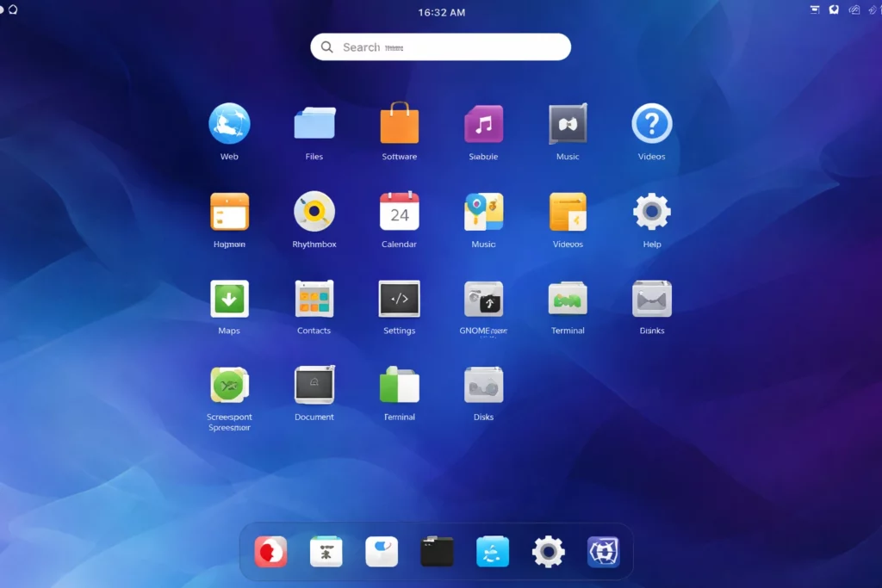Image resolution: width=882 pixels, height=588 pixels.
Task: Click the "Document" label
Action: coord(314,417)
